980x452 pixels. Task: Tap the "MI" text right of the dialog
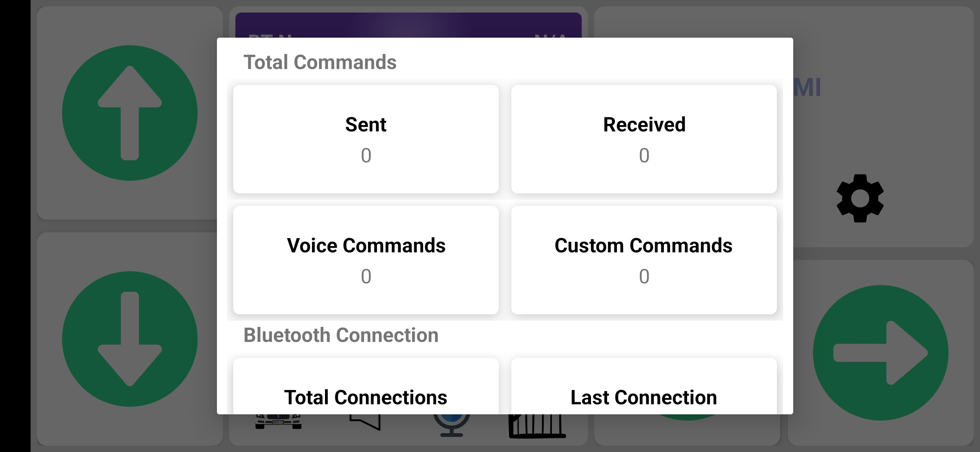pyautogui.click(x=807, y=87)
